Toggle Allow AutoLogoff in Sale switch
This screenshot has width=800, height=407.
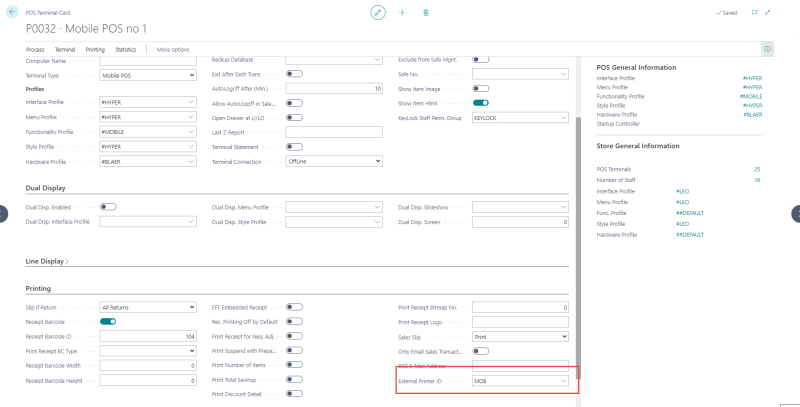pos(294,103)
